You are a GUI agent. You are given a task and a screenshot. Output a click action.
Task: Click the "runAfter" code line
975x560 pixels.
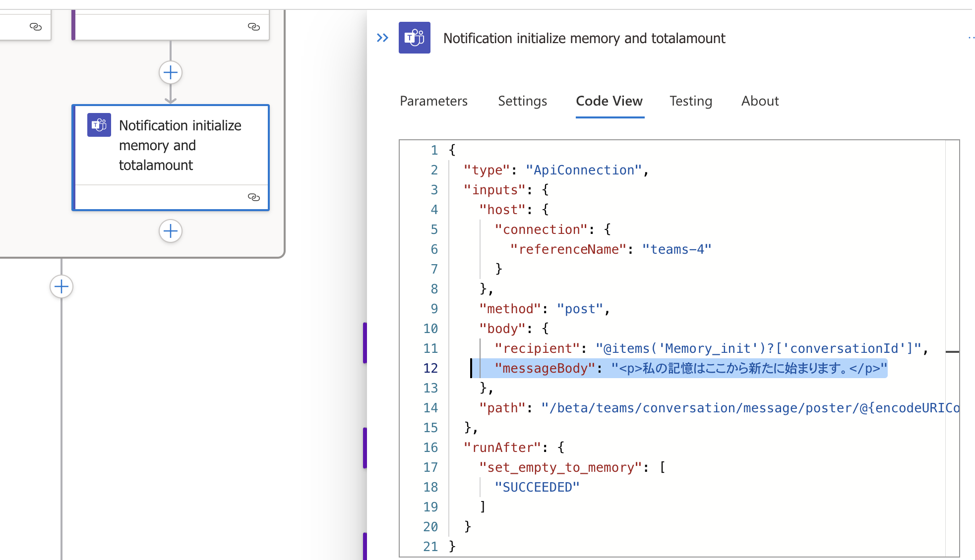coord(514,448)
